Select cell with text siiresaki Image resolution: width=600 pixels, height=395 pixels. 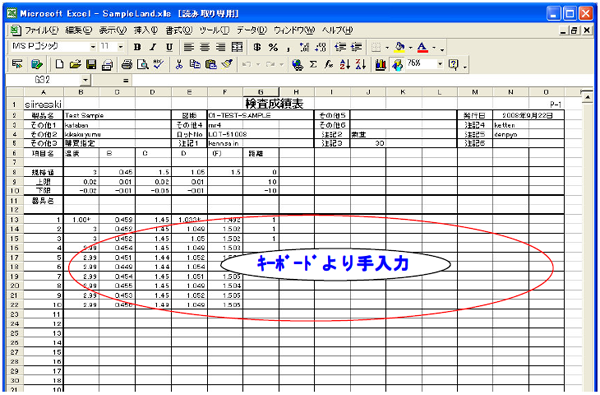coord(43,104)
